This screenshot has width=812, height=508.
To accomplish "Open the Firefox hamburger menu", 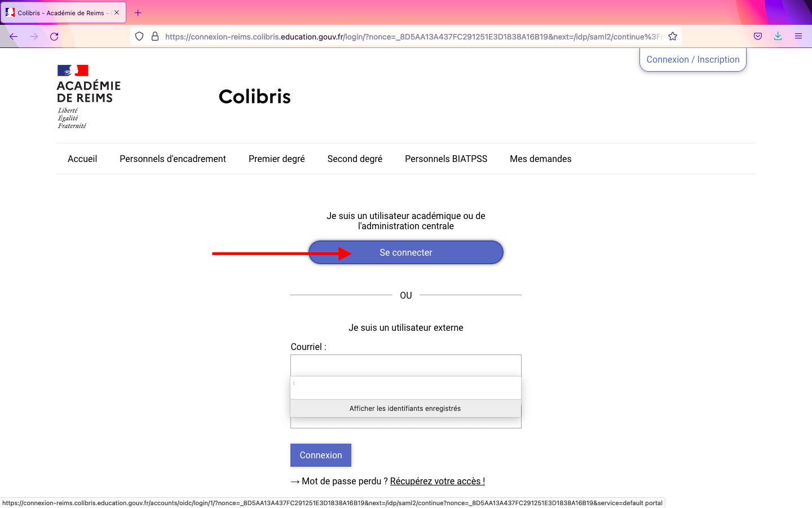I will tap(798, 37).
